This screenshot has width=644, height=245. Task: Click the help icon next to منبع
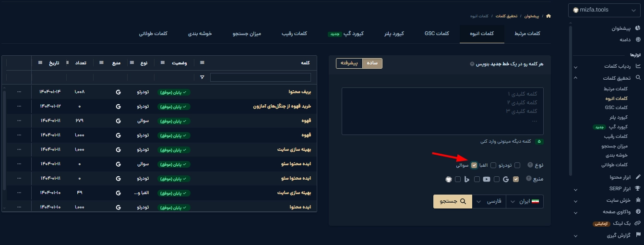click(x=529, y=179)
